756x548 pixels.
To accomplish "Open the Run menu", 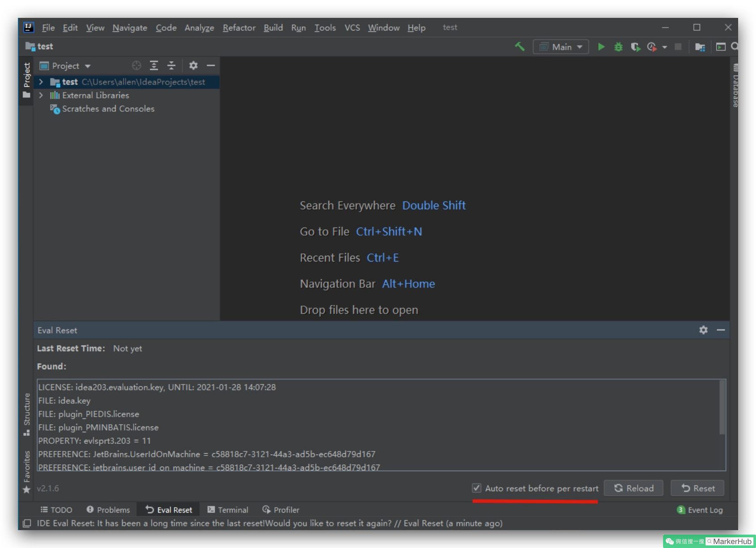I will [x=298, y=28].
